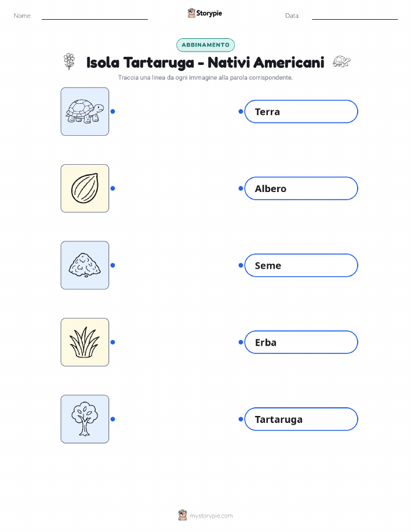Click the Data date line field
Screen dimensions: 411x532
[355, 16]
